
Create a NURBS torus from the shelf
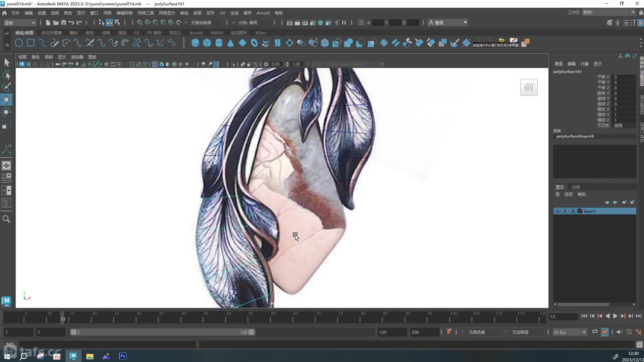pos(254,43)
